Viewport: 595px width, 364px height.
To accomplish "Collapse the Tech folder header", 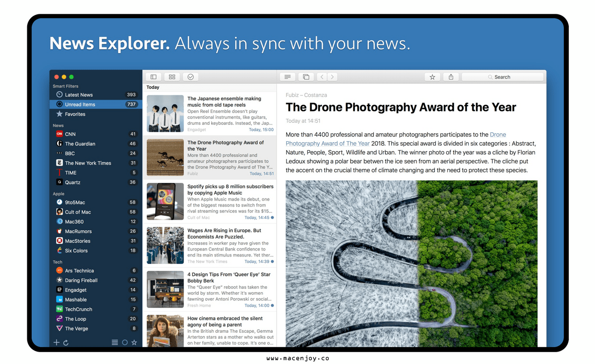I will pos(58,262).
